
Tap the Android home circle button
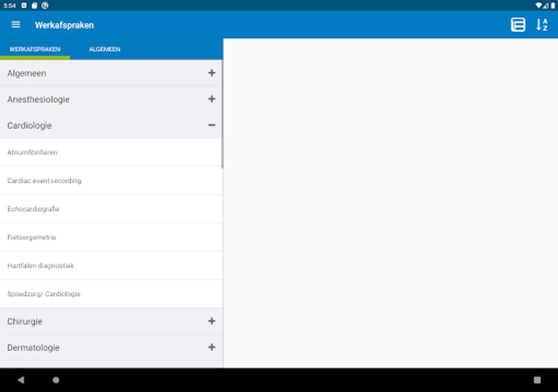(x=56, y=380)
